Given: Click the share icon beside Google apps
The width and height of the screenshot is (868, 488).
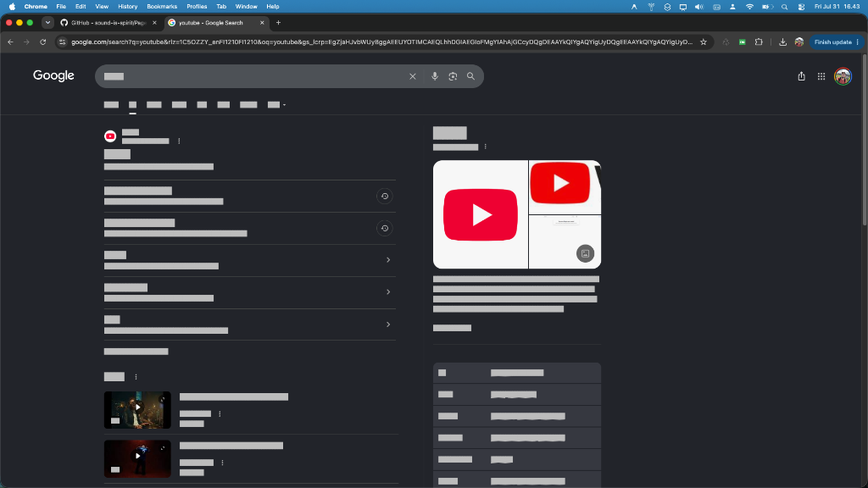Looking at the screenshot, I should coord(801,76).
